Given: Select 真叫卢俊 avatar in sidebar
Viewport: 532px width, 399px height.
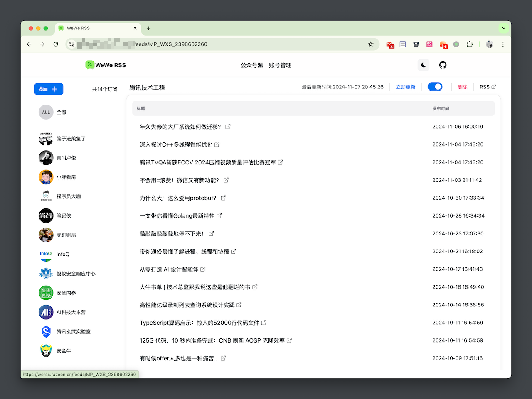Looking at the screenshot, I should coord(46,158).
